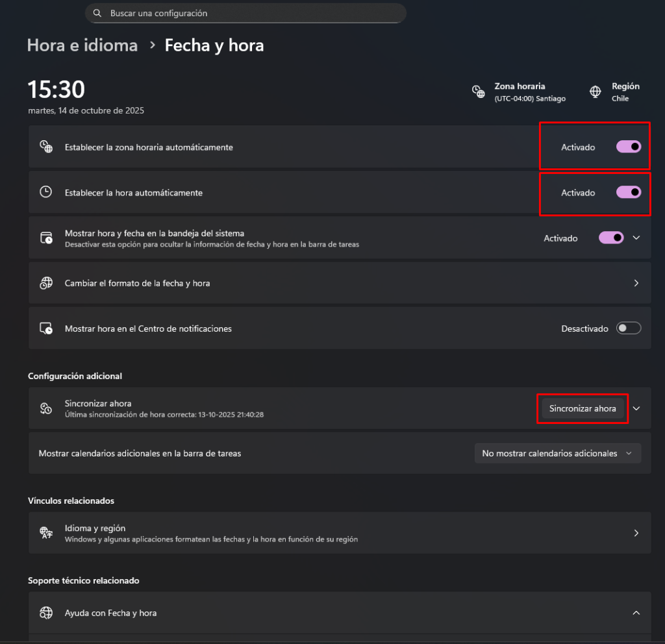This screenshot has width=665, height=644.
Task: Click the search magnifier icon
Action: (97, 13)
